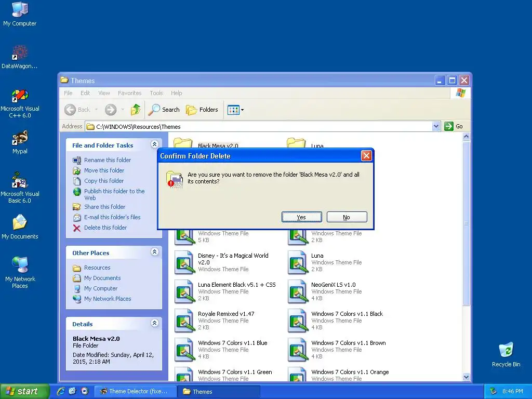Launch Microsoft Visual C++ 6.0 shortcut
The height and width of the screenshot is (399, 532).
click(20, 103)
